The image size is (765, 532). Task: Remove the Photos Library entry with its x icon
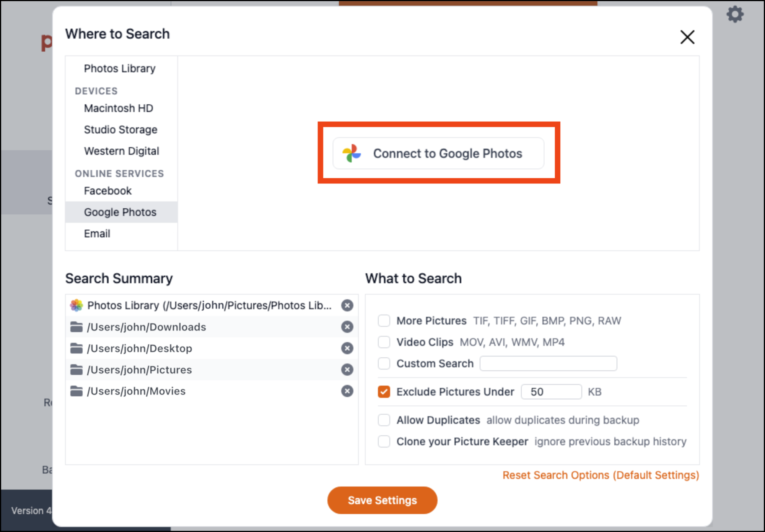tap(347, 305)
